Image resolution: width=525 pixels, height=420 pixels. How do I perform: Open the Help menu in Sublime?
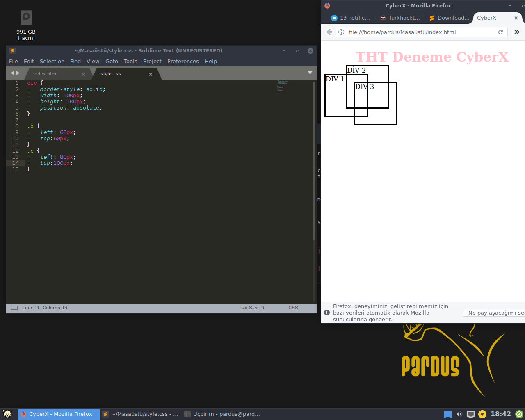(211, 61)
